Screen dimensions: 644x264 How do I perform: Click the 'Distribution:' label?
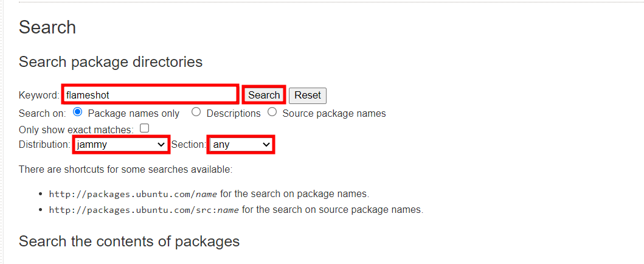click(44, 145)
